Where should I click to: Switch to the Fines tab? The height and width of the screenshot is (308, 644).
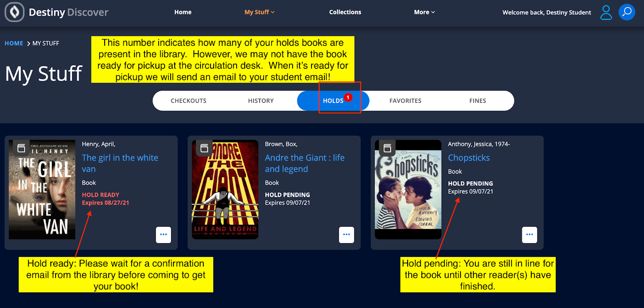pos(478,101)
